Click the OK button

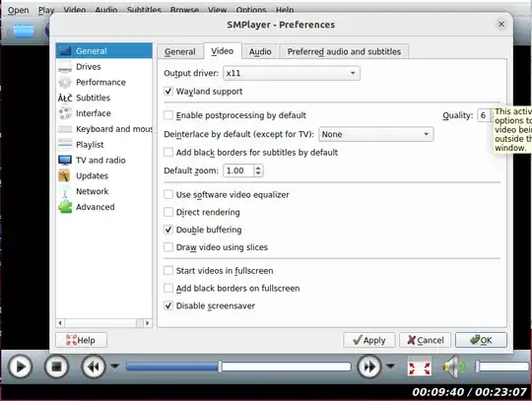coord(481,340)
